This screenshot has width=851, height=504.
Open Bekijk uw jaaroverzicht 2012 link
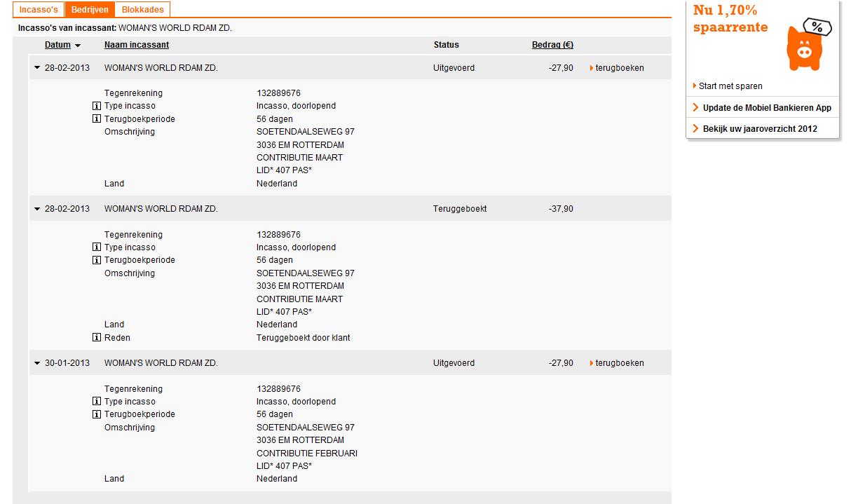click(x=760, y=129)
